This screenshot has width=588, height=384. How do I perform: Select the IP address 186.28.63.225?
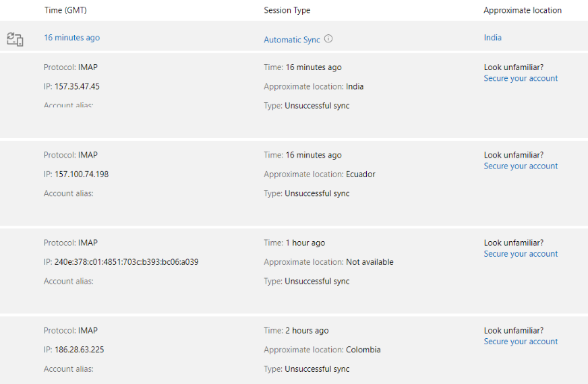coord(79,350)
